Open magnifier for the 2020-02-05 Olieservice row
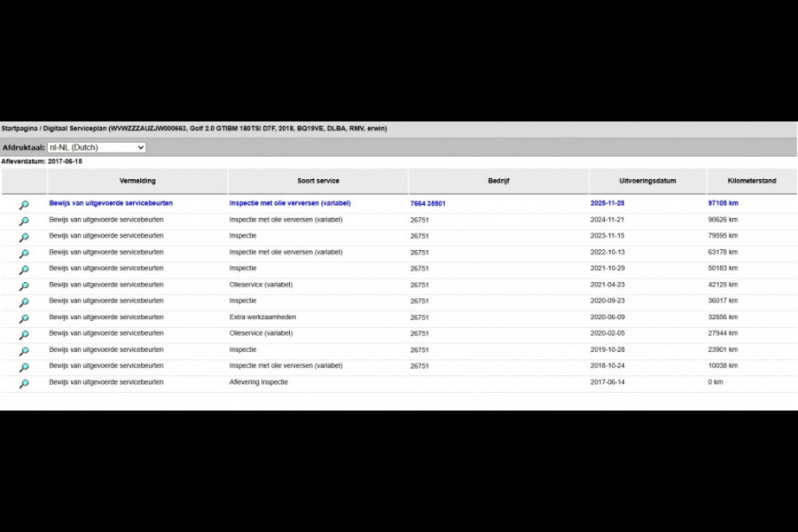Screen dimensions: 798x532 [x=24, y=335]
